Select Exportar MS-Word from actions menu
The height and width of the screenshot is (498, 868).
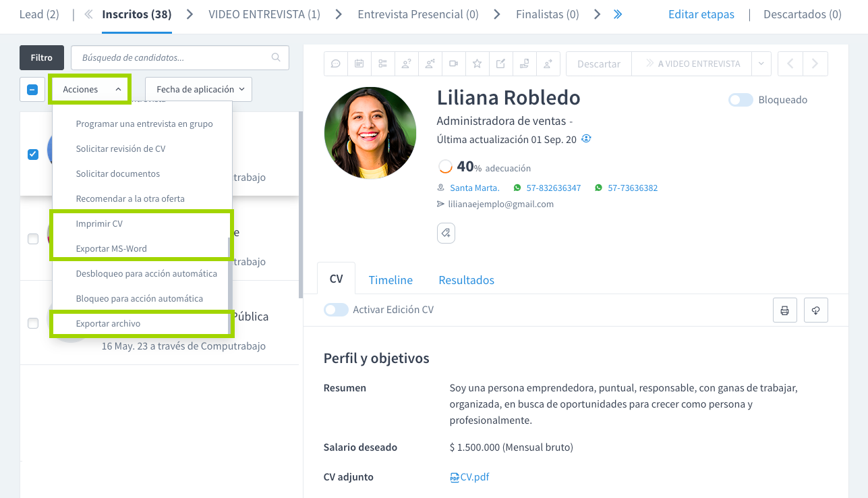pyautogui.click(x=111, y=248)
